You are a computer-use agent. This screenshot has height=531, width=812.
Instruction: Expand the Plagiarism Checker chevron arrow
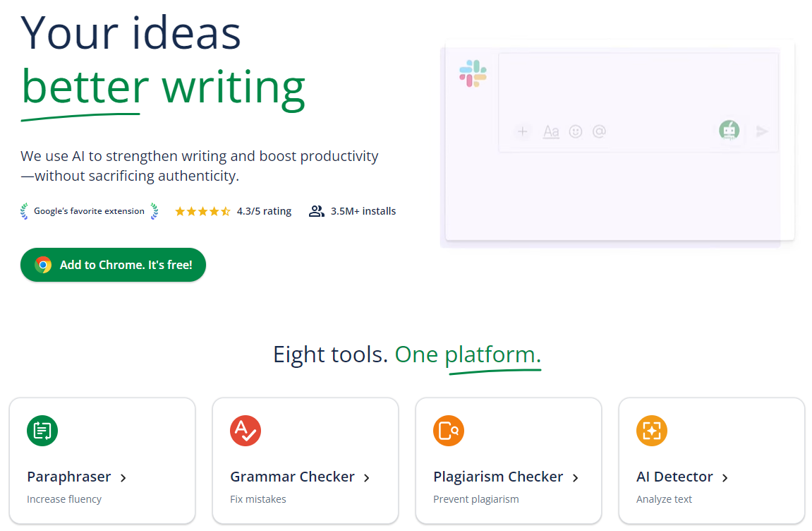coord(576,478)
